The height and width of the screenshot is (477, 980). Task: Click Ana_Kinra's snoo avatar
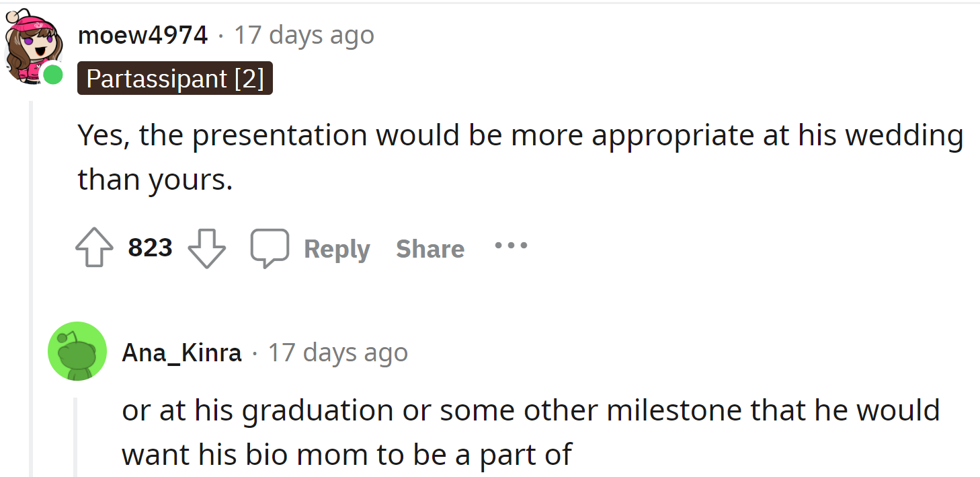point(77,351)
